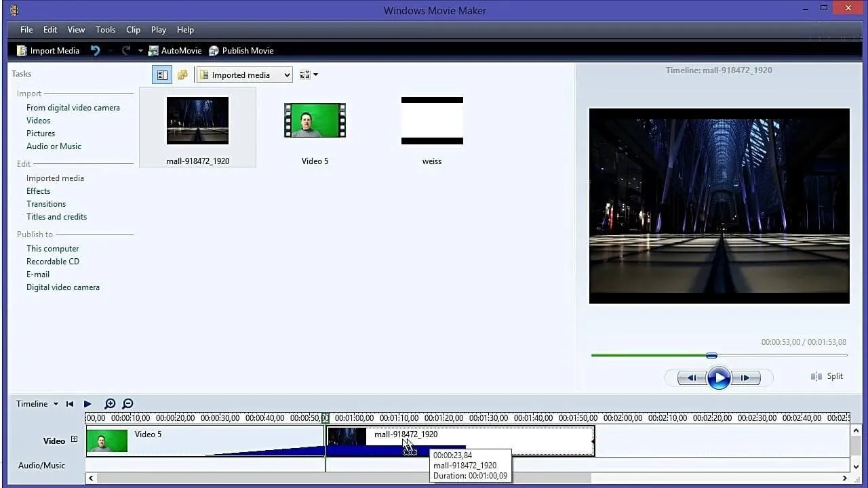Toggle the collections folder view button
This screenshot has width=868, height=488.
coord(182,75)
